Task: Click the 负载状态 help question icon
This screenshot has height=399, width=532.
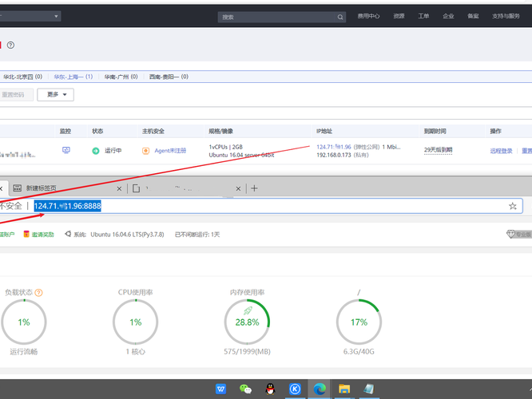Action: (38, 293)
